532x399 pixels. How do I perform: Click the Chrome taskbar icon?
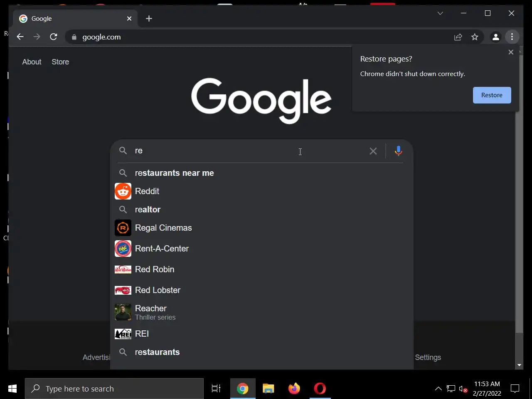coord(242,389)
